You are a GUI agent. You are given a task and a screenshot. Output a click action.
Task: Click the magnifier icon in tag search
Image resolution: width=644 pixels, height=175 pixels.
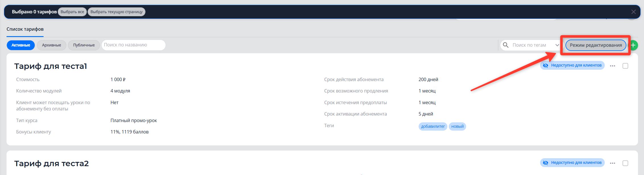coord(506,45)
